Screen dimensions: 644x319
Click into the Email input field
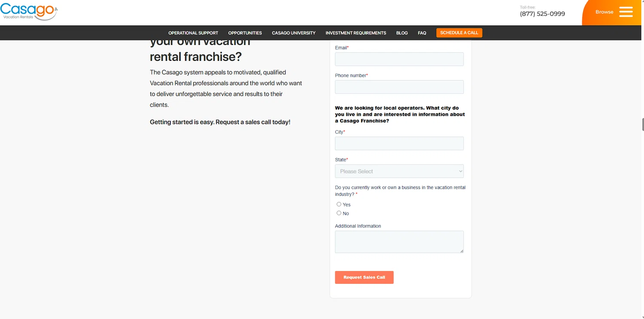[x=399, y=59]
